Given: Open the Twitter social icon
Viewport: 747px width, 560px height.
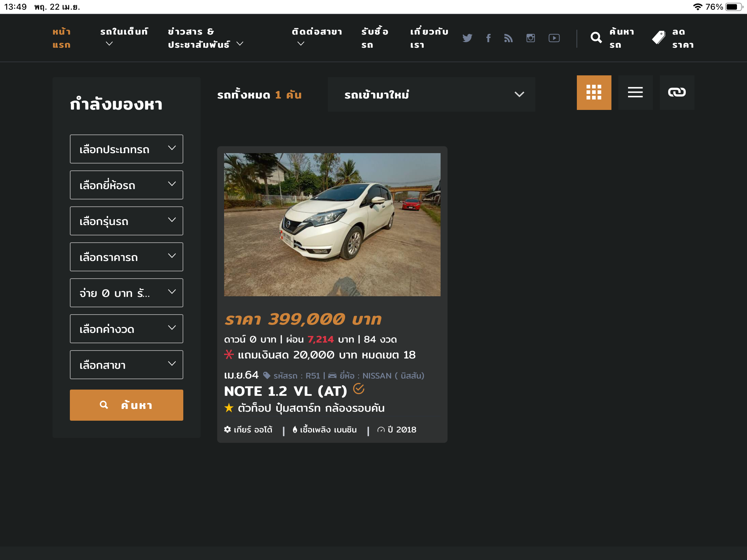Looking at the screenshot, I should tap(467, 38).
